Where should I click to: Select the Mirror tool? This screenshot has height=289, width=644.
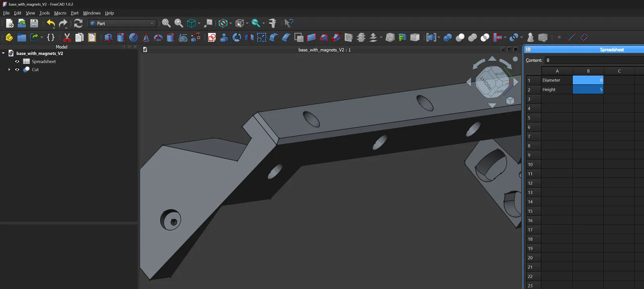249,37
